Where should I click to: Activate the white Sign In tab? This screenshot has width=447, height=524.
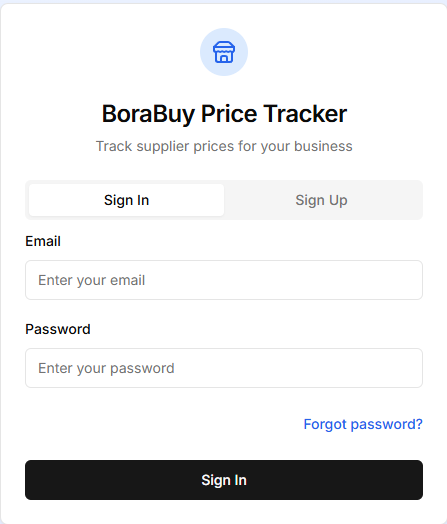126,200
